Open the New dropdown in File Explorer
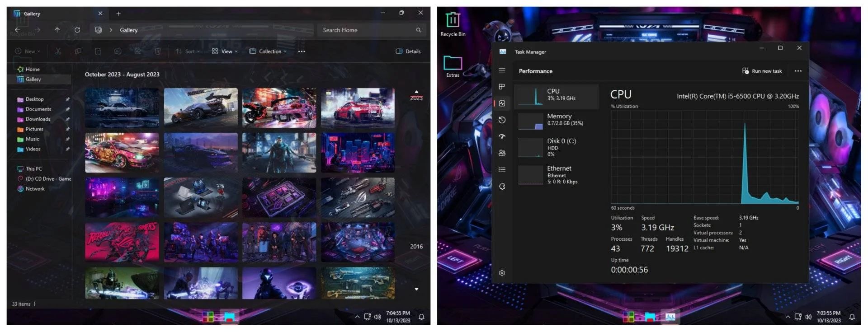Image resolution: width=868 pixels, height=332 pixels. 28,51
